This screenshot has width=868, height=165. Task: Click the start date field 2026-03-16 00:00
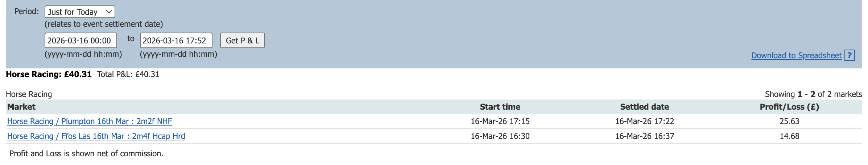pos(80,41)
